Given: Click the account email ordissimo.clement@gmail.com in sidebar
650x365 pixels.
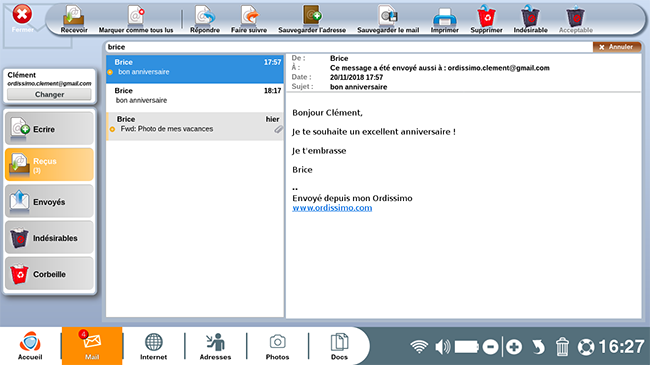Looking at the screenshot, I should tap(49, 83).
